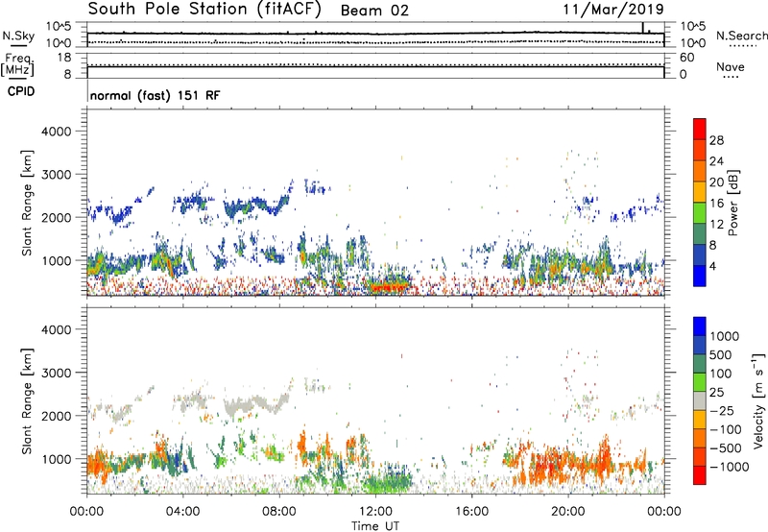Pick the blue 4–8 dB power segment
Viewport: 768px width, 532px height.
700,255
